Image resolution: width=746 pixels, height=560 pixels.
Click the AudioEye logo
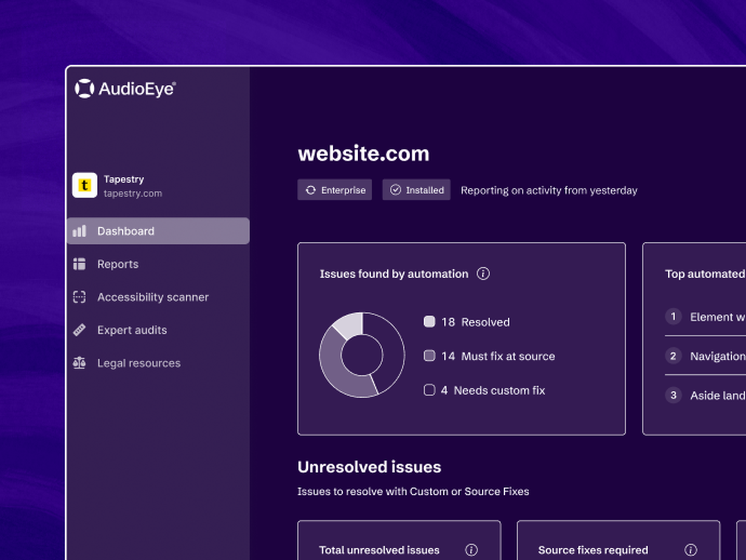point(124,89)
